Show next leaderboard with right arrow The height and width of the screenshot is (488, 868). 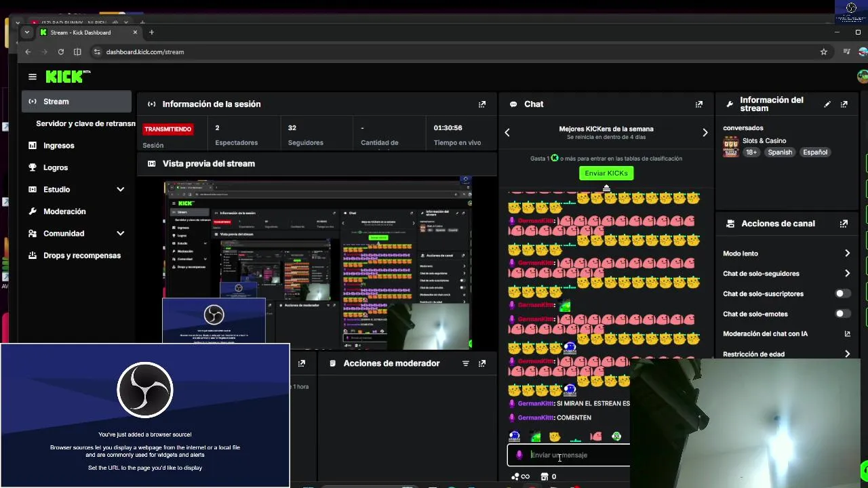[x=705, y=133]
